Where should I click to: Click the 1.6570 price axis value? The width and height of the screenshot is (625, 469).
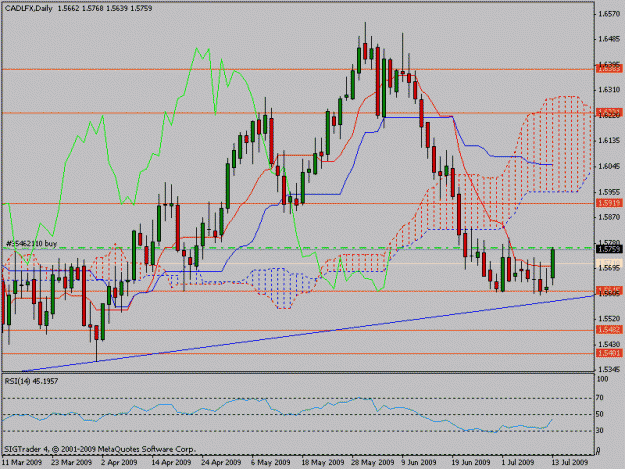[609, 14]
